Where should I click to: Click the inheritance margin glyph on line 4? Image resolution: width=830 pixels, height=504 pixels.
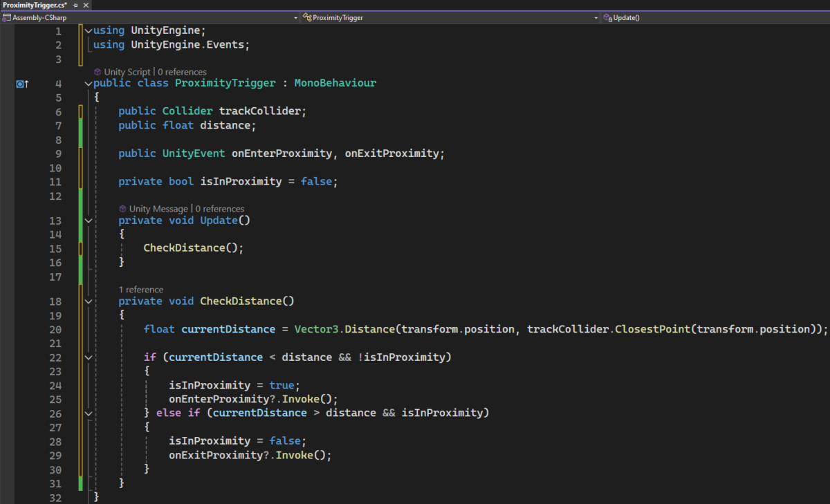pyautogui.click(x=21, y=84)
